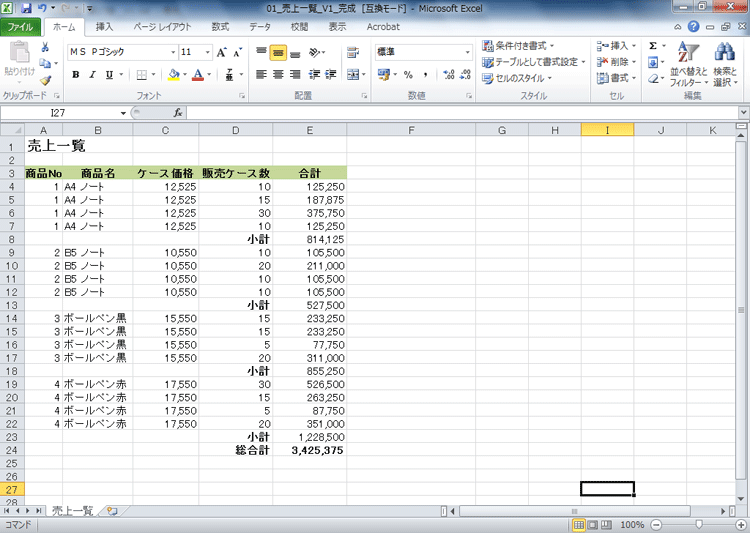The height and width of the screenshot is (533, 750).
Task: Switch to the データ ribbon tab
Action: click(x=260, y=27)
